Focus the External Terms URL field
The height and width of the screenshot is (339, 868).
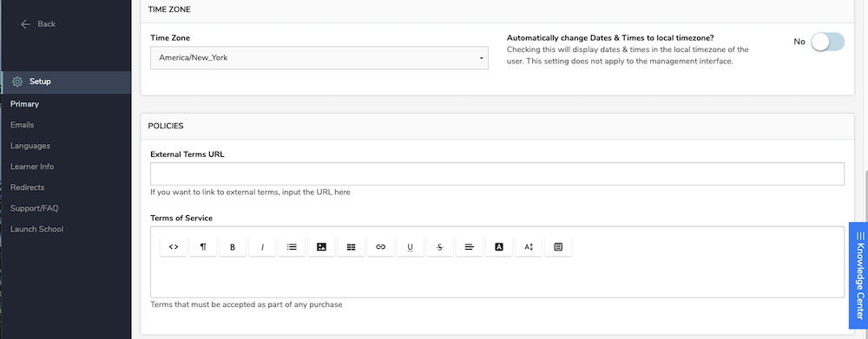497,173
